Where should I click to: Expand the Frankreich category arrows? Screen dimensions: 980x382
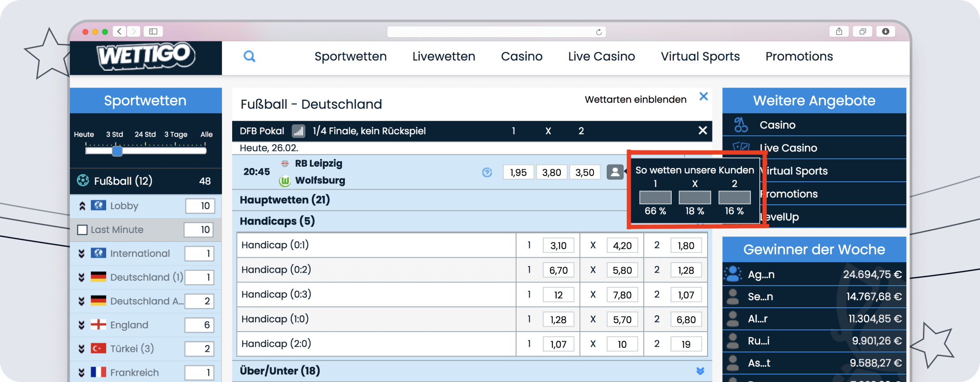(81, 373)
